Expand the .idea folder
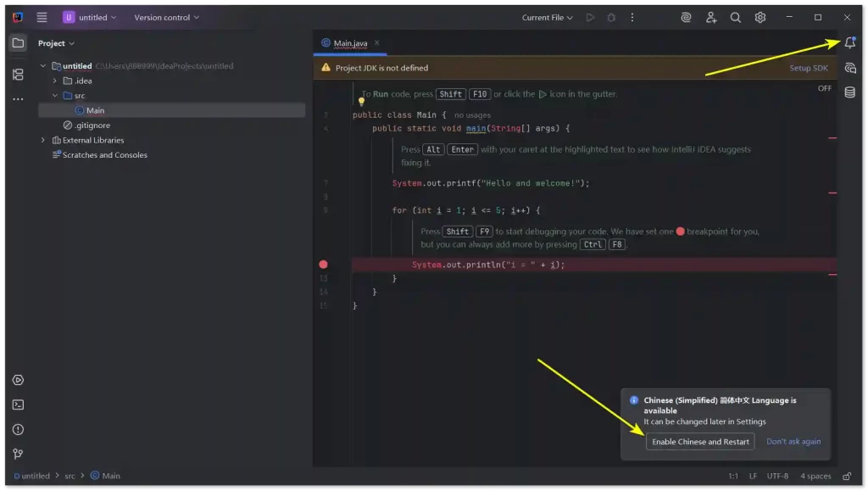The image size is (868, 491). pyautogui.click(x=55, y=81)
